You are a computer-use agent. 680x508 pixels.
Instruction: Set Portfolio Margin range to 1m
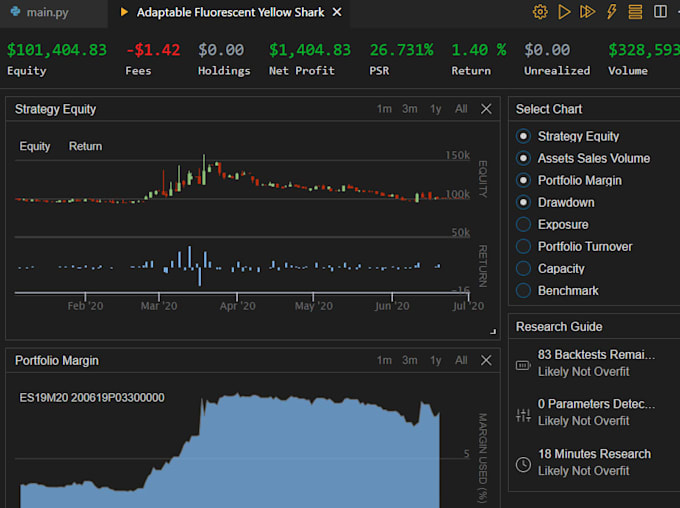(384, 360)
